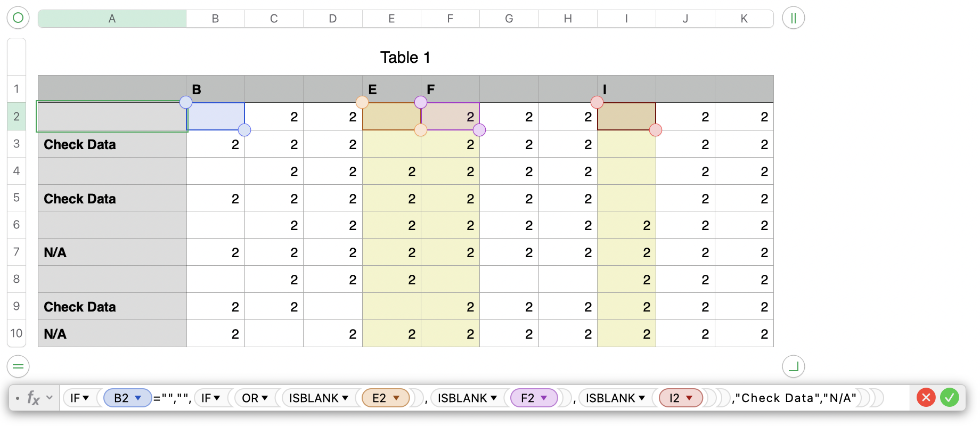Open the B2 reference token dropdown
The image size is (980, 426).
click(x=138, y=398)
